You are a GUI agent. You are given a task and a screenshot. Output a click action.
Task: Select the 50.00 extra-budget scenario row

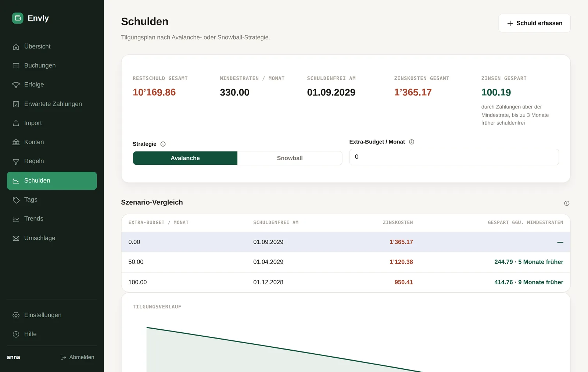(x=346, y=262)
